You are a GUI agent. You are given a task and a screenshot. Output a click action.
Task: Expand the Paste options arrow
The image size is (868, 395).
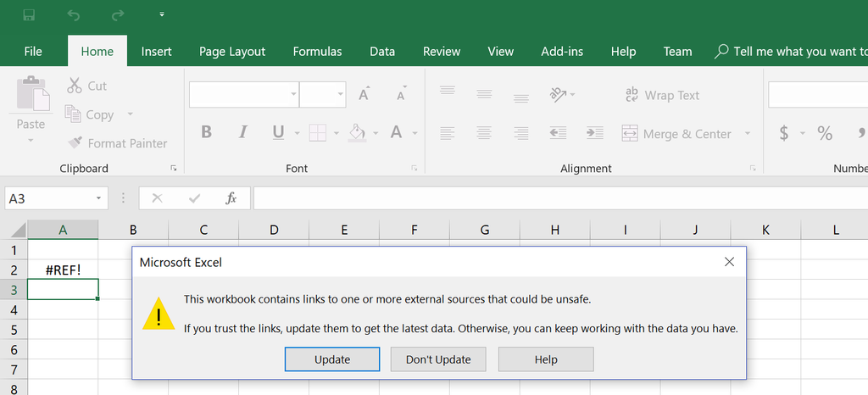coord(31,141)
